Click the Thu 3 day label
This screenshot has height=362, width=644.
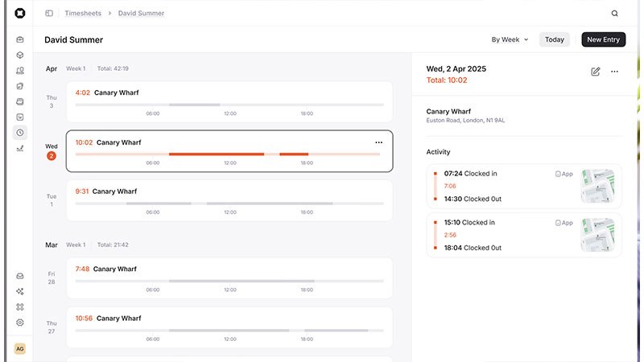(52, 101)
